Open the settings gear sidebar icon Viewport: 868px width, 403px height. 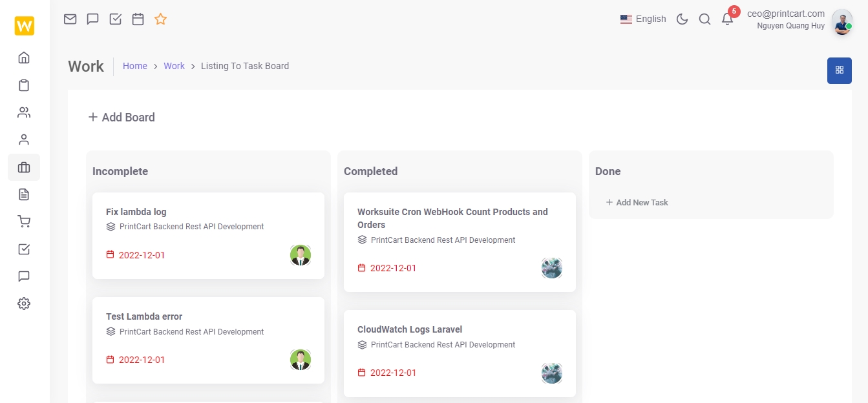pyautogui.click(x=24, y=304)
